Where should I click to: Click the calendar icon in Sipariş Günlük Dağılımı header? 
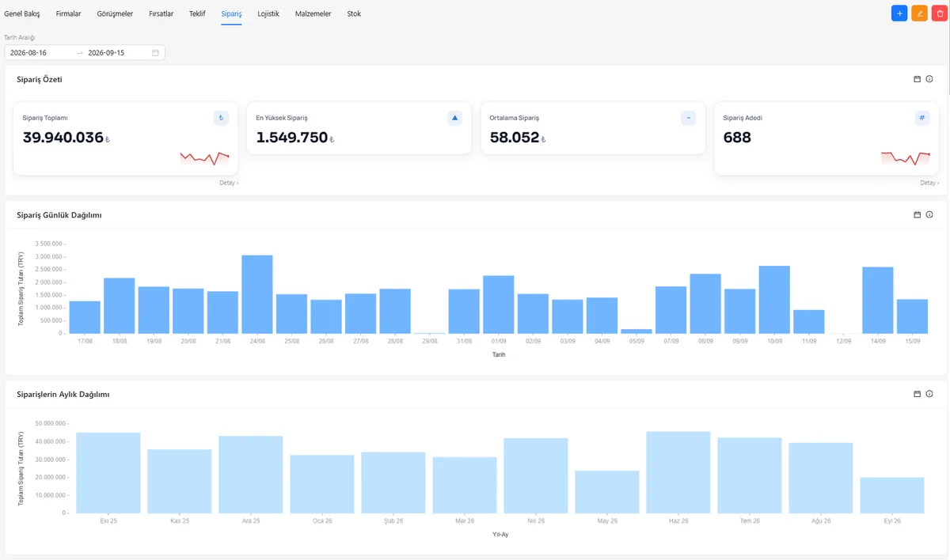917,215
